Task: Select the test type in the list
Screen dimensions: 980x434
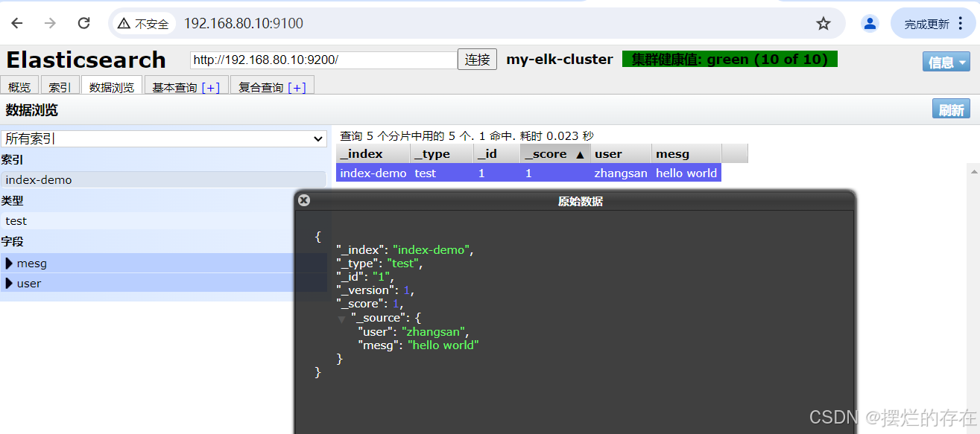Action: pyautogui.click(x=164, y=220)
